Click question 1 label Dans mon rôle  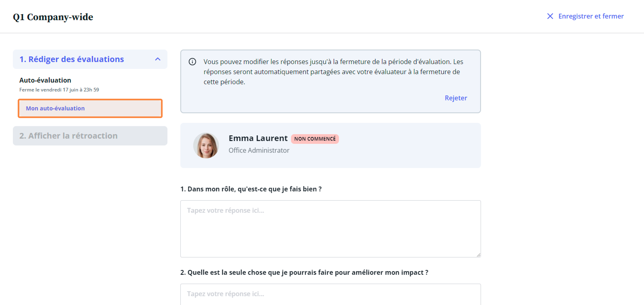pyautogui.click(x=251, y=189)
